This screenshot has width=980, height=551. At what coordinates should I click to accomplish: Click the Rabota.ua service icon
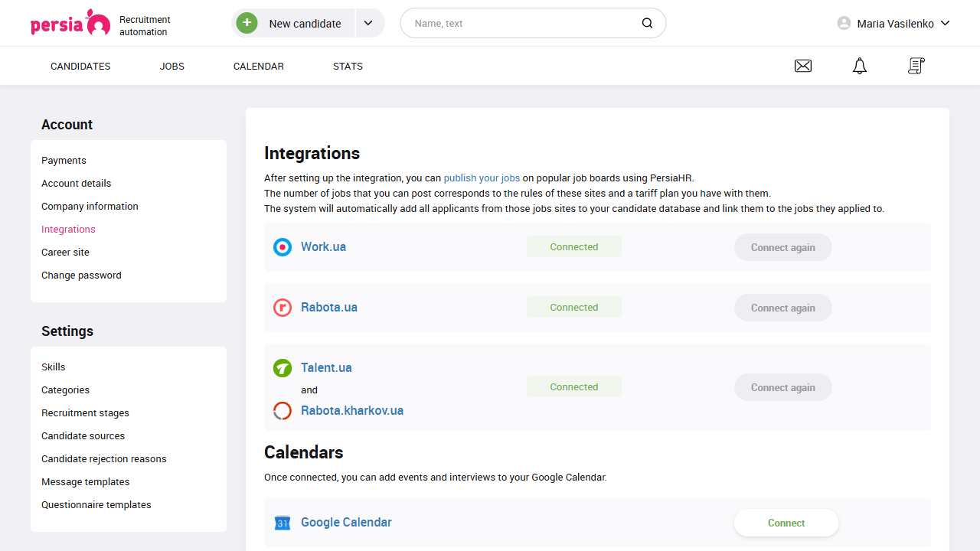[x=283, y=307]
